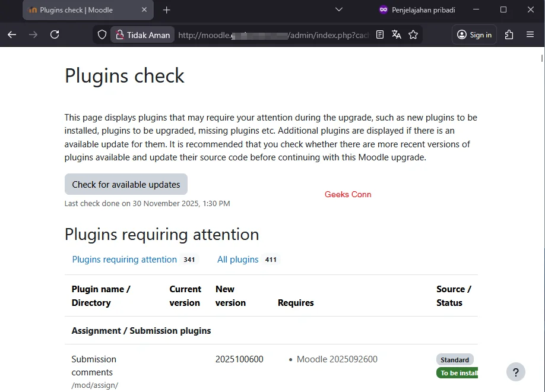This screenshot has height=392, width=545.
Task: Open Reader View for the page
Action: [379, 34]
